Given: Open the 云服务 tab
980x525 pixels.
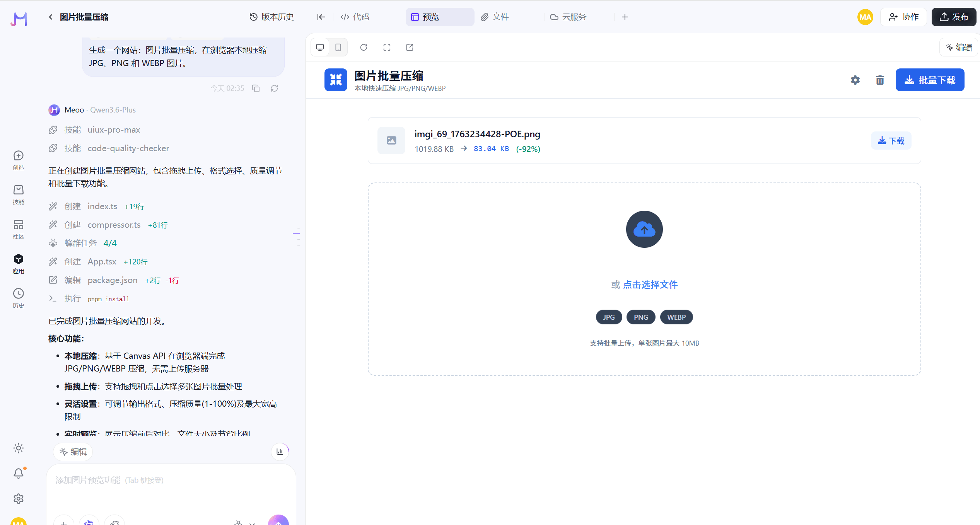Looking at the screenshot, I should pos(568,17).
